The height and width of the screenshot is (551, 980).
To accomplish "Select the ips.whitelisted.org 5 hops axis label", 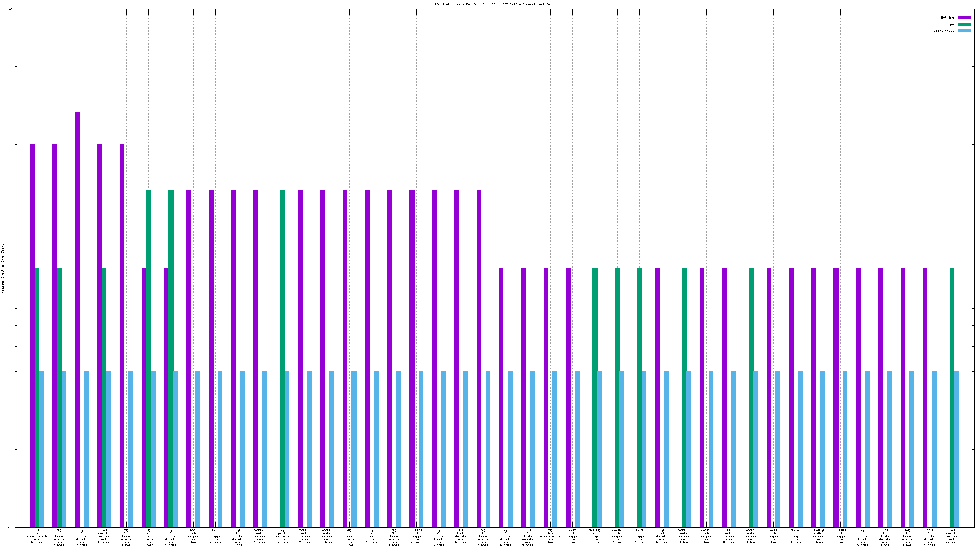I will click(x=37, y=536).
